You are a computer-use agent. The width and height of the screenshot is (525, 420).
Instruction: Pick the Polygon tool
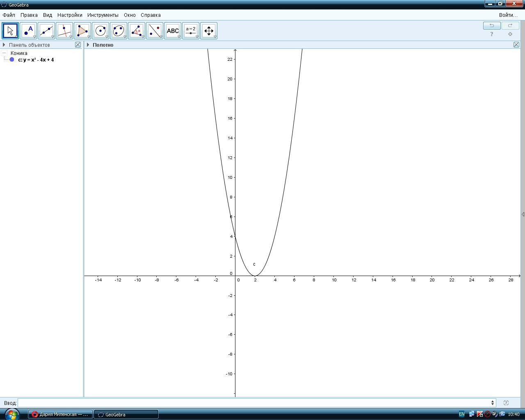pos(82,31)
